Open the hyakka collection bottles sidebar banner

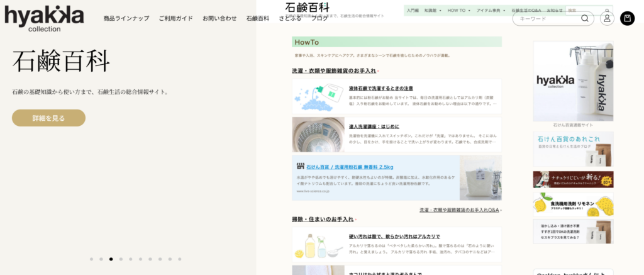click(573, 81)
